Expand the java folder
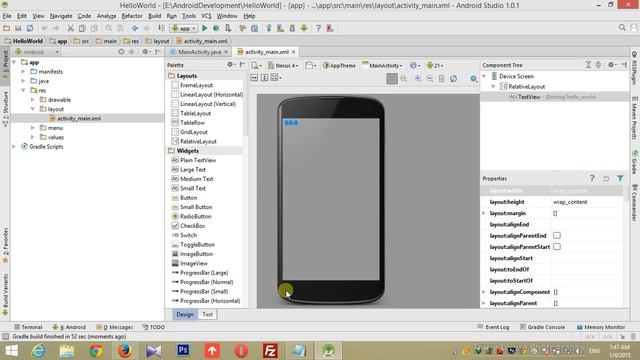The width and height of the screenshot is (640, 360). coord(23,81)
